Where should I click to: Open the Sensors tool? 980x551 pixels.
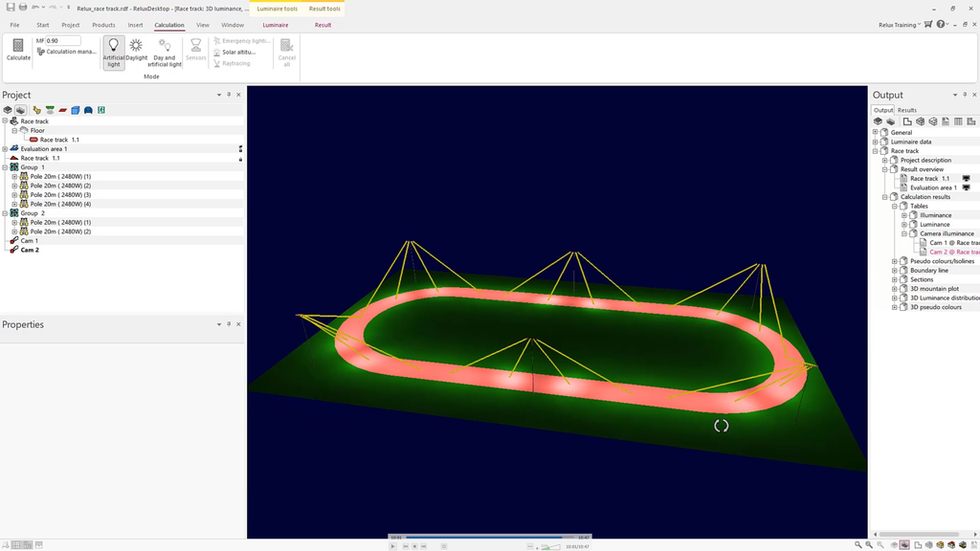[x=195, y=50]
